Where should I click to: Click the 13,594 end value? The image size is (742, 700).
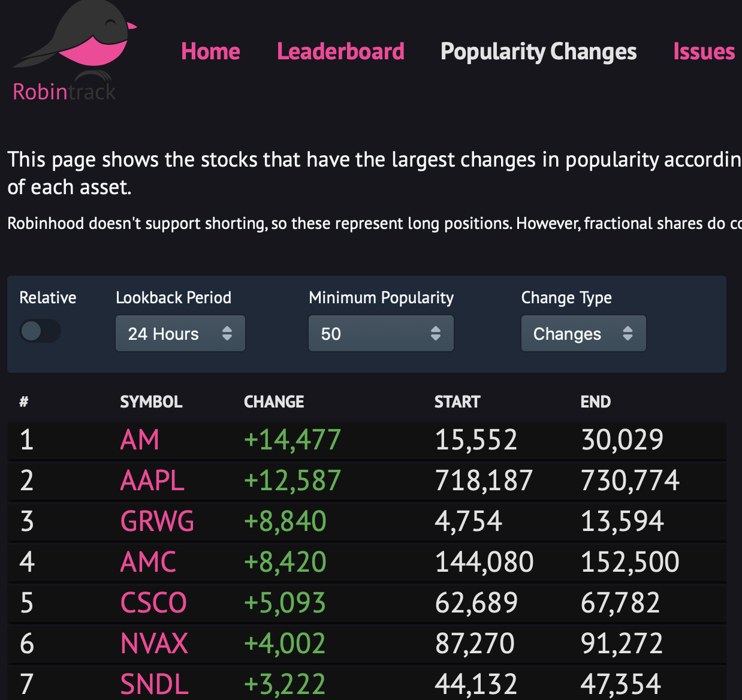point(622,521)
